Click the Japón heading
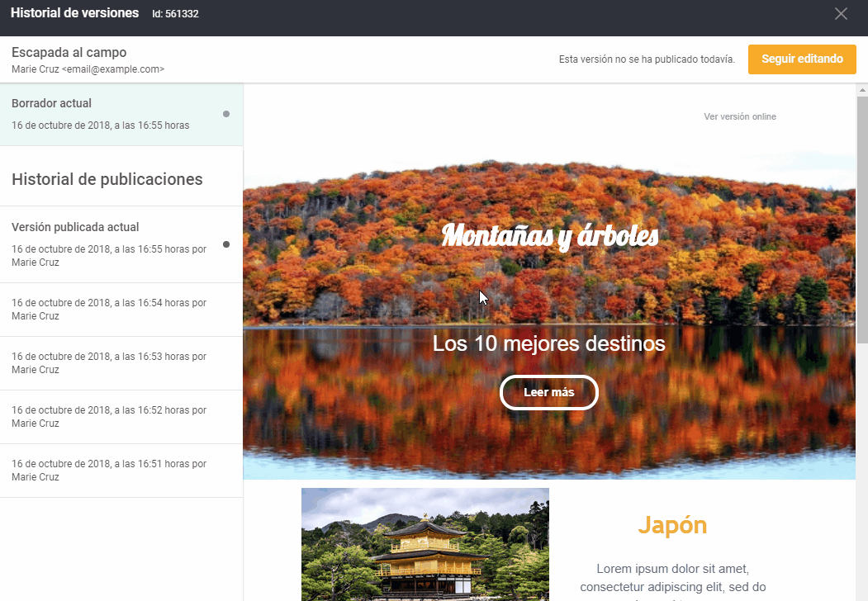868x601 pixels. 672,525
